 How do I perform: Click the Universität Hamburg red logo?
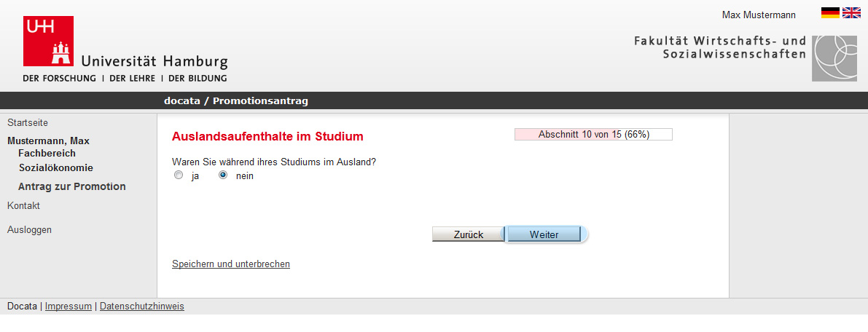48,41
